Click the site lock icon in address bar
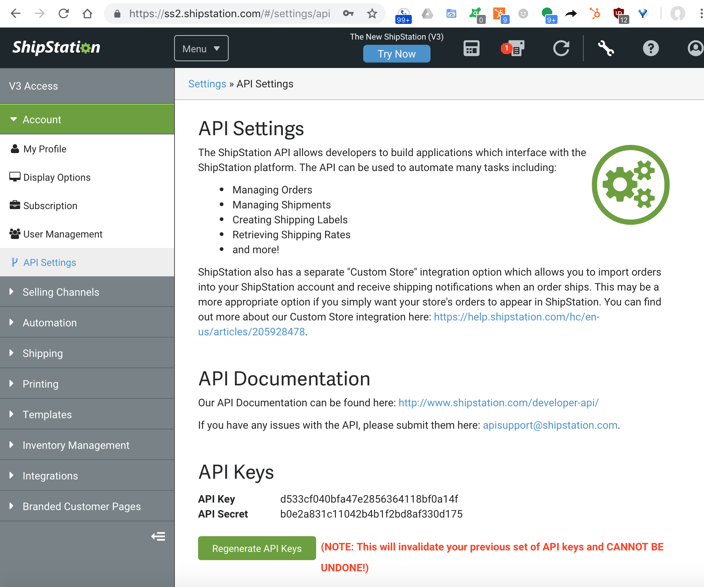This screenshot has width=704, height=587. click(117, 14)
